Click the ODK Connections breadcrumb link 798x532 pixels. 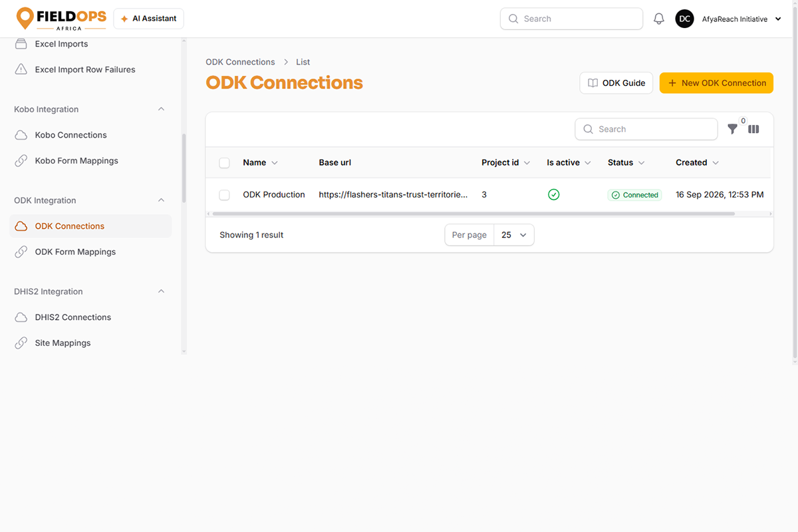[x=240, y=62]
